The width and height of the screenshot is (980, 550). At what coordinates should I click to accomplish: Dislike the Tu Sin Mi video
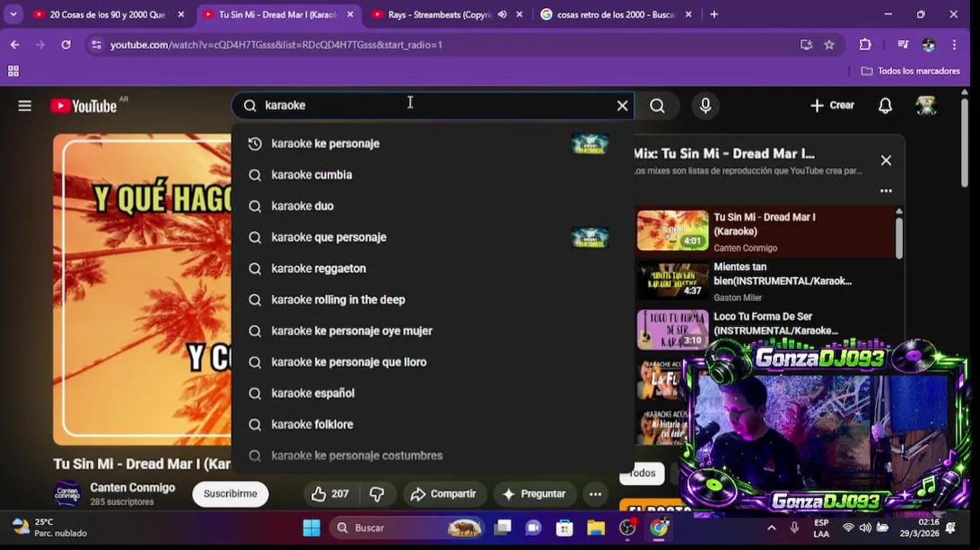(x=377, y=494)
